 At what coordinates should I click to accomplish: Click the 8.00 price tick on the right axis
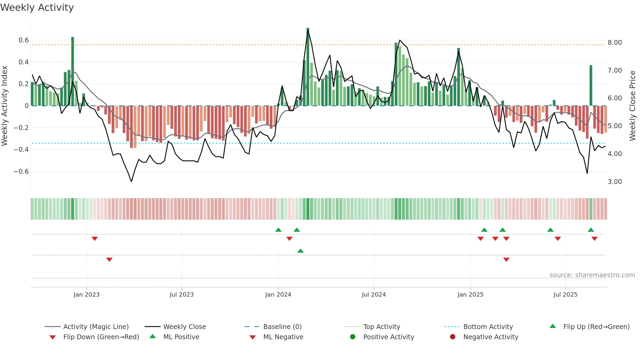pyautogui.click(x=615, y=42)
